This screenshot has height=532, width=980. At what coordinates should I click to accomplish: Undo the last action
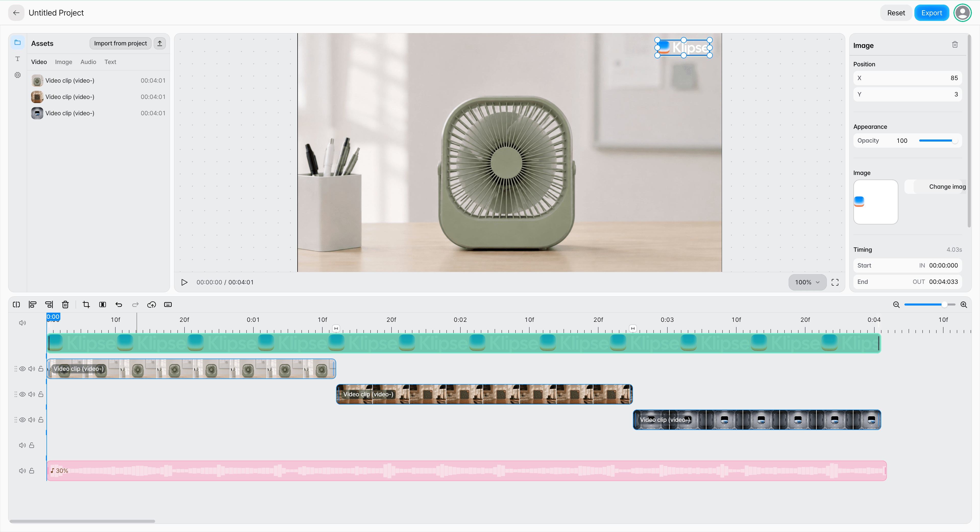coord(119,305)
